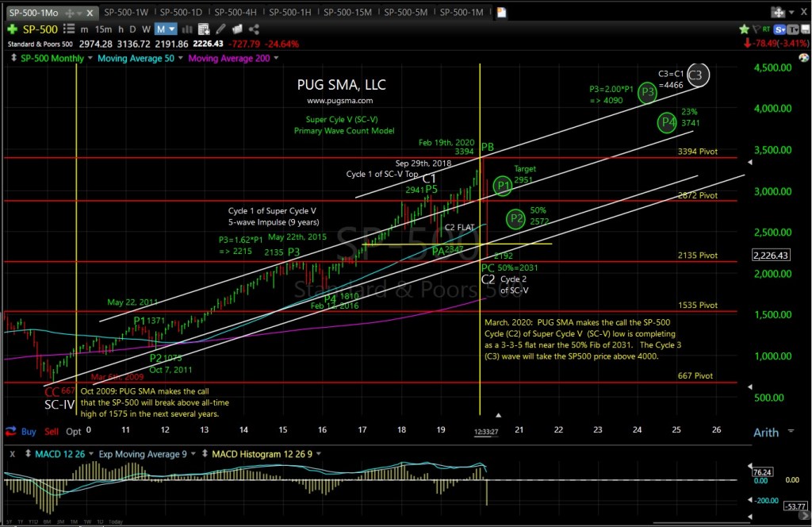Image resolution: width=812 pixels, height=527 pixels.
Task: Switch to the SP-500-5M tab
Action: pyautogui.click(x=405, y=12)
